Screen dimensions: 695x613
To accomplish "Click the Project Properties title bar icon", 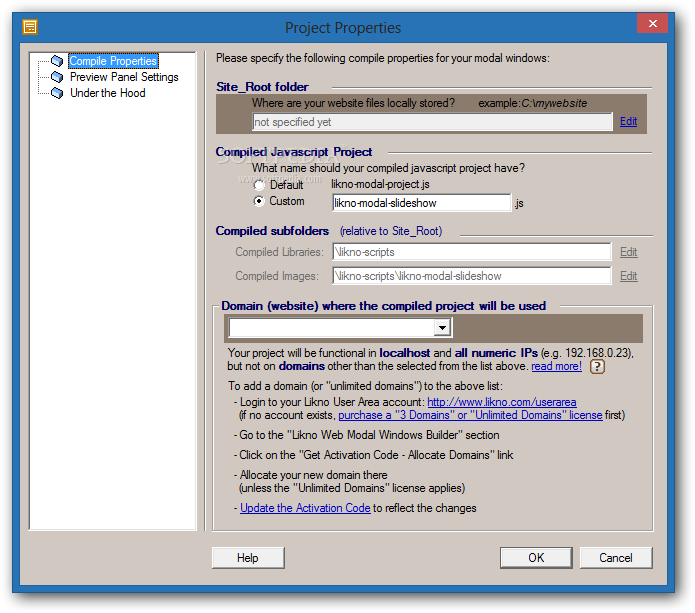I will (30, 27).
